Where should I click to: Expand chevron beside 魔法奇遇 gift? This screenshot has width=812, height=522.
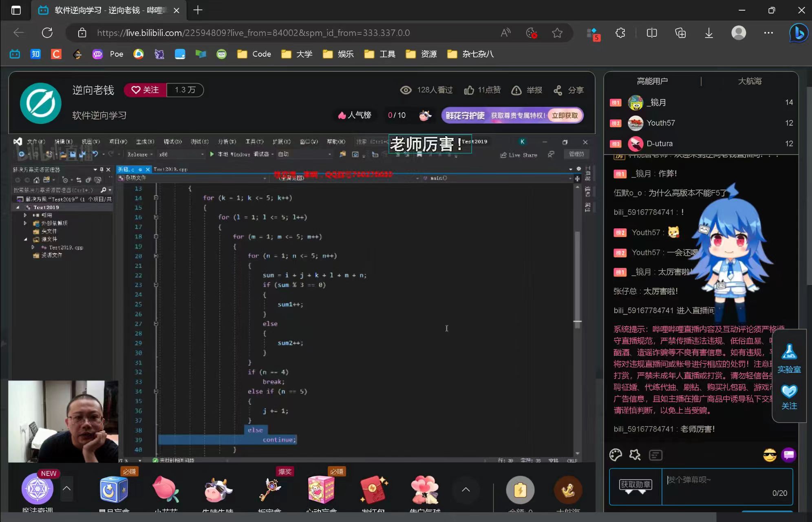(66, 488)
